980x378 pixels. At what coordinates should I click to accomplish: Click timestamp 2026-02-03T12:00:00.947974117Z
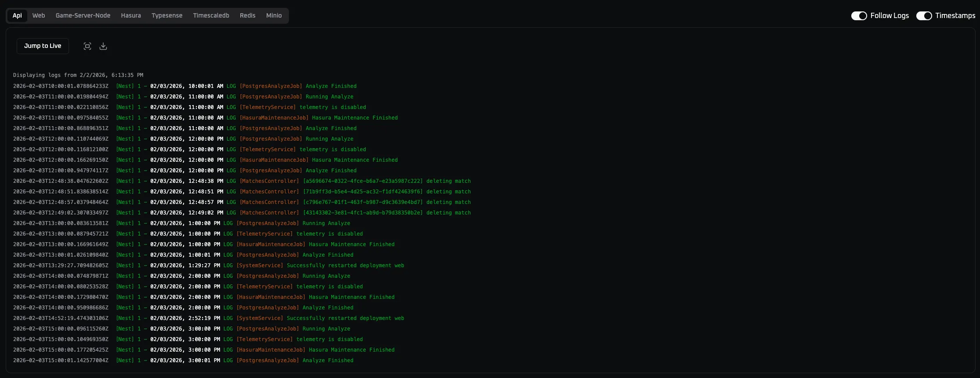coord(61,171)
